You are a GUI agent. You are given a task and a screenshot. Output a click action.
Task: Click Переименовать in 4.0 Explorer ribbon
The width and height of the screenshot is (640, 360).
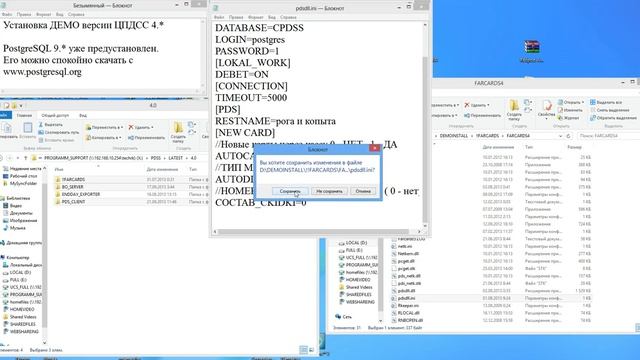tap(146, 138)
